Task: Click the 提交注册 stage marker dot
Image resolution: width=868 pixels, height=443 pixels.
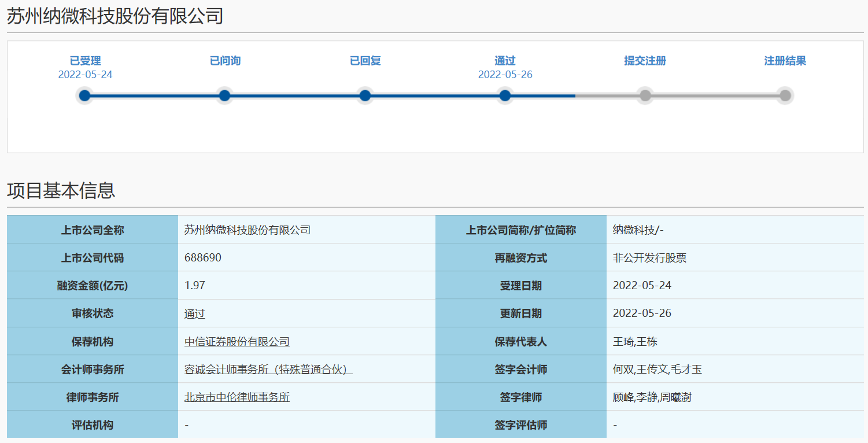Action: [645, 96]
